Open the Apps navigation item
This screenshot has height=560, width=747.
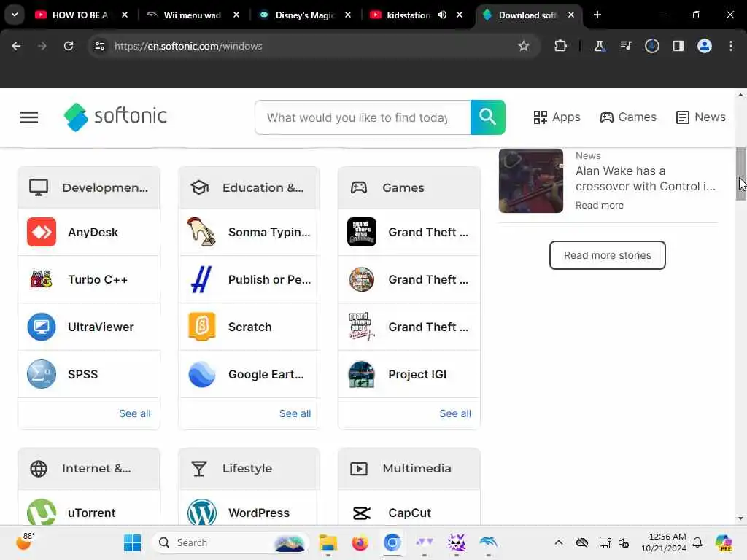(557, 117)
